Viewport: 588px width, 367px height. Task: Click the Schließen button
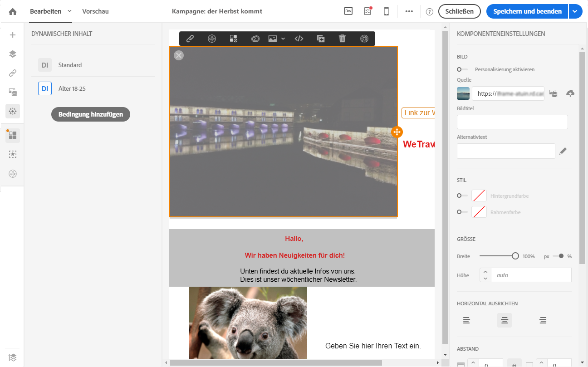459,11
